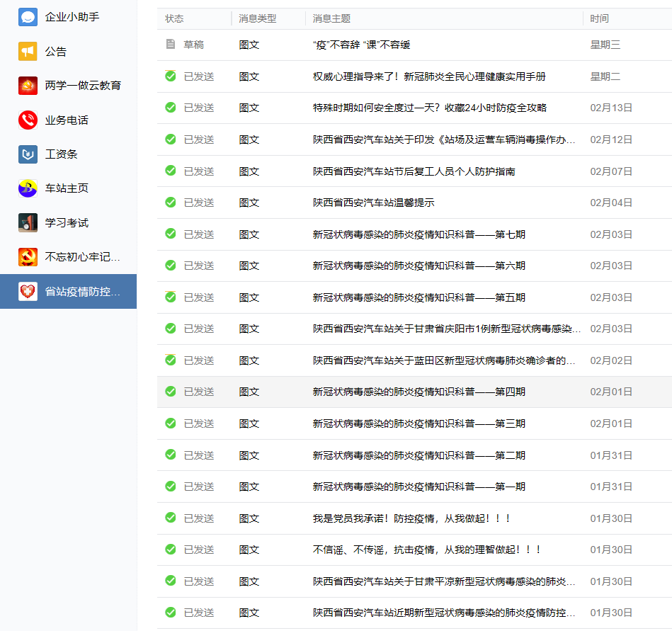The height and width of the screenshot is (631, 672).
Task: Open 新冠状病毒感染的肺炎疫情知识科普——第七期
Action: 419,234
